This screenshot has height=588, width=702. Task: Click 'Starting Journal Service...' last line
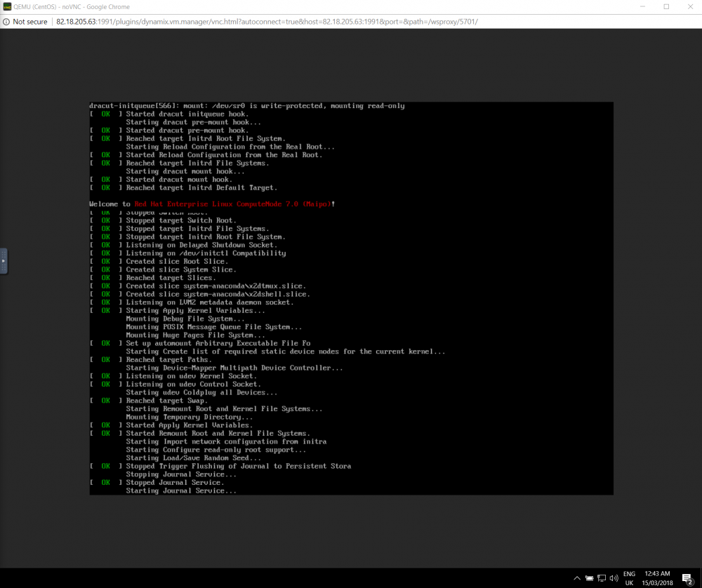click(x=181, y=490)
